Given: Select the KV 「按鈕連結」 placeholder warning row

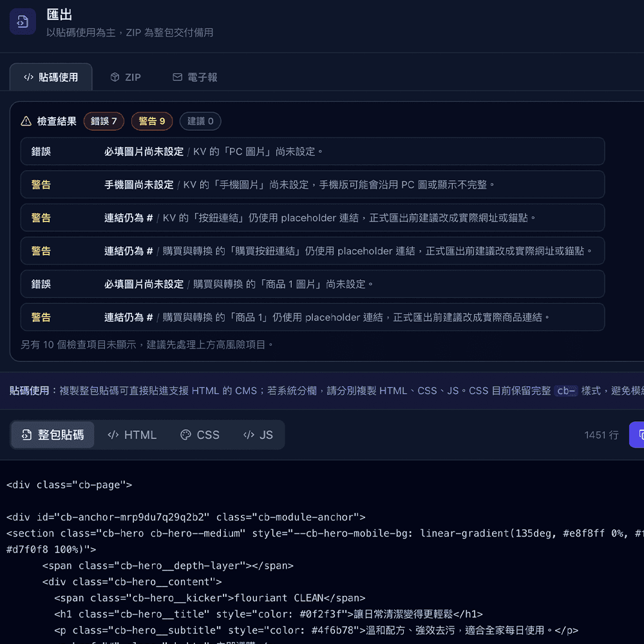Looking at the screenshot, I should 312,218.
